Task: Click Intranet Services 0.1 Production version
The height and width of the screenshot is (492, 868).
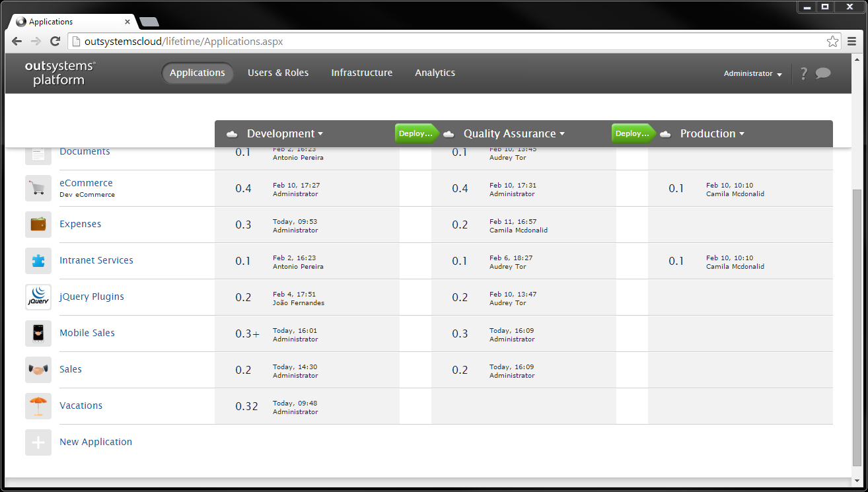Action: click(676, 261)
